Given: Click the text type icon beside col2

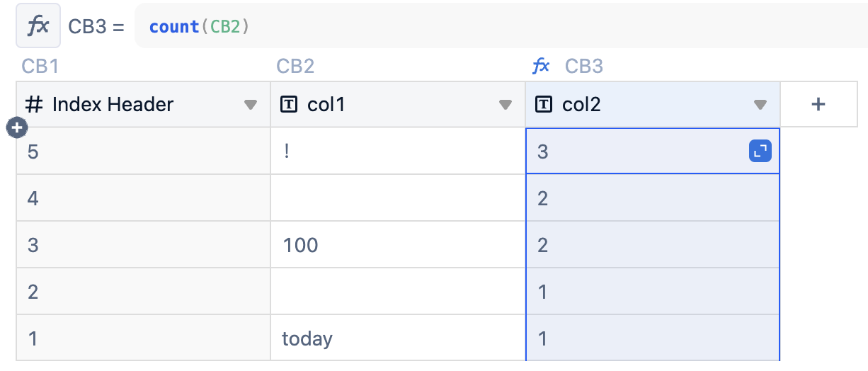Looking at the screenshot, I should pos(544,105).
